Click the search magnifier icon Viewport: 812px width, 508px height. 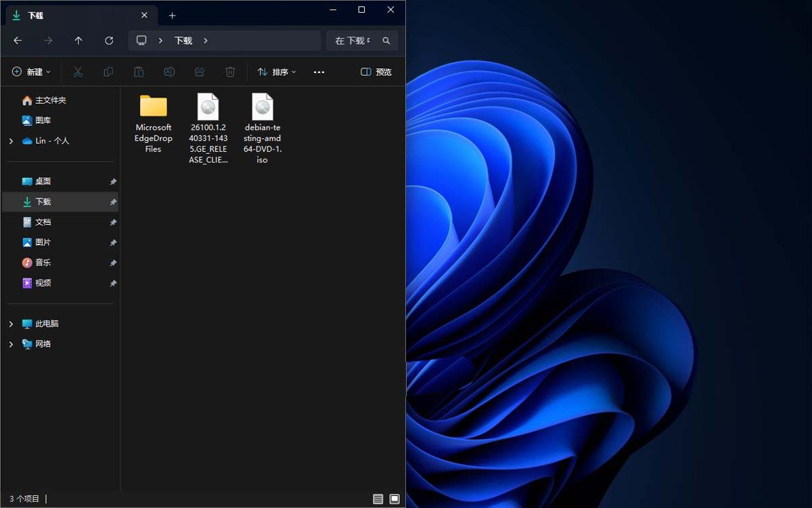386,41
